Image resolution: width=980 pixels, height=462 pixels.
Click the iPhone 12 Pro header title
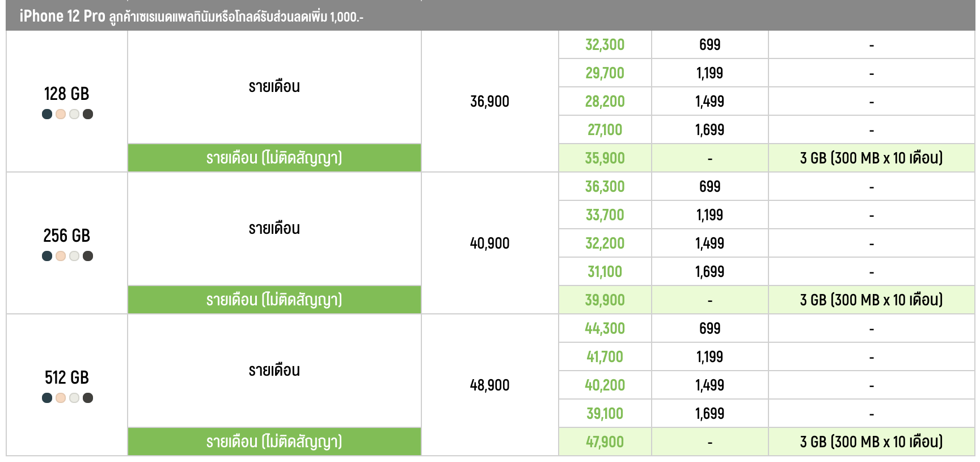62,16
